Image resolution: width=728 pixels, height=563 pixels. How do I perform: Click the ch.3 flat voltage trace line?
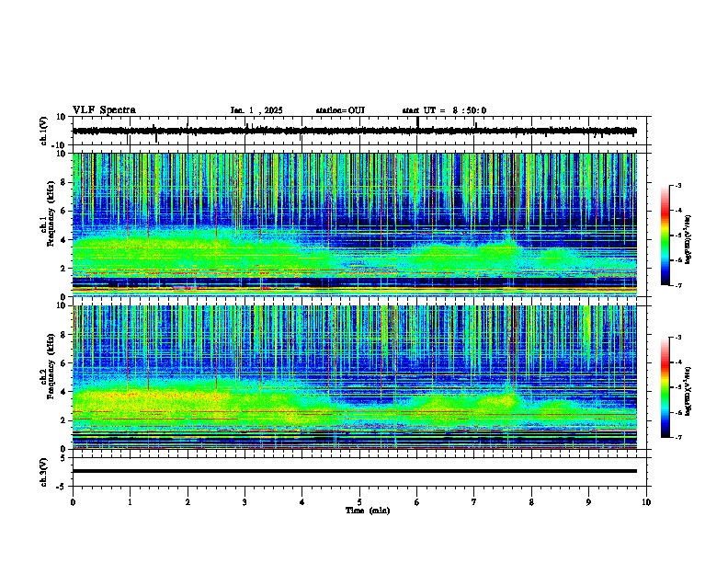[x=355, y=471]
